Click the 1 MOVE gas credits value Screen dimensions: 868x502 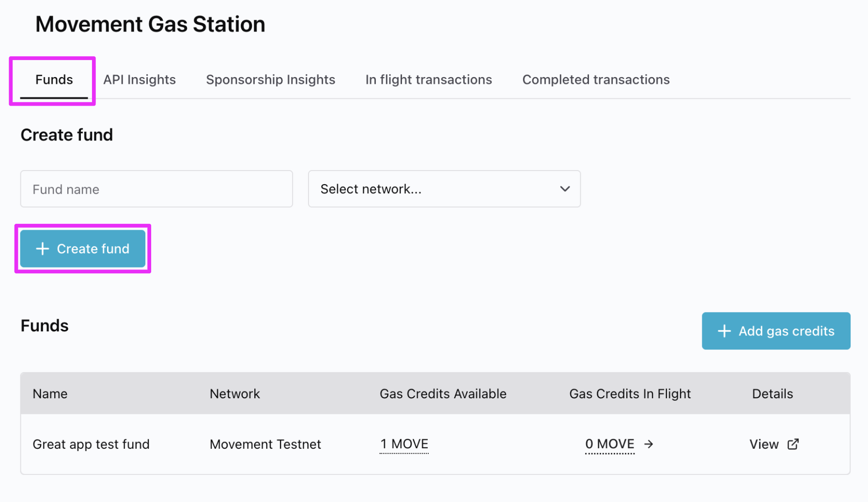click(404, 444)
